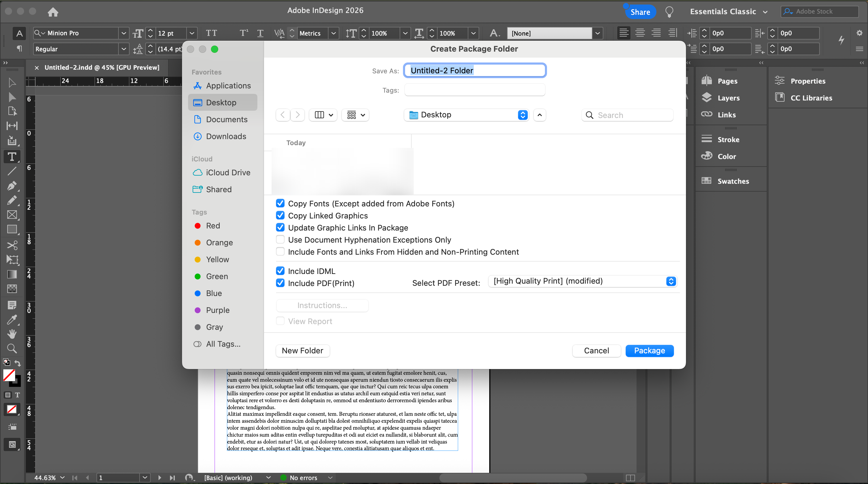Open the Desktop location popup menu
868x484 pixels.
(x=466, y=115)
